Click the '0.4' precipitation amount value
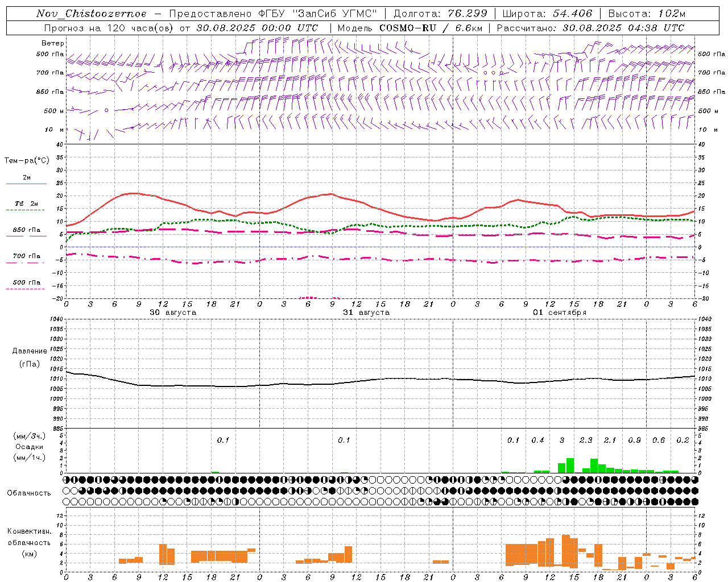728x582 pixels. 537,440
